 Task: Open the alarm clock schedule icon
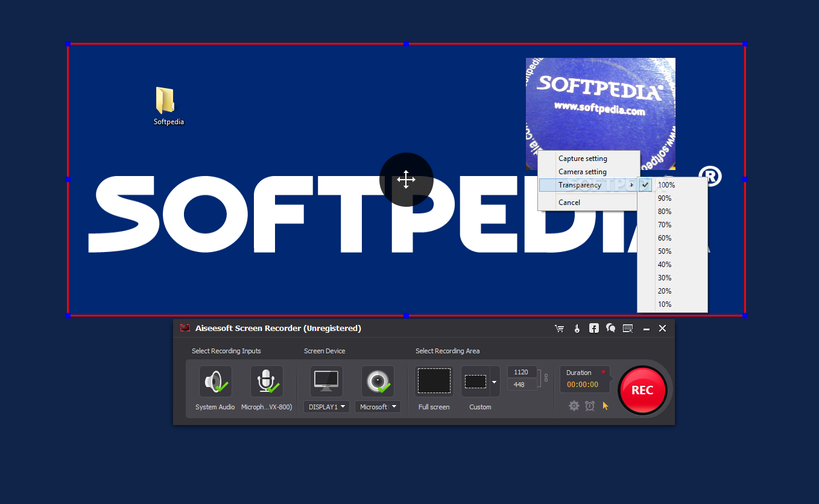[x=590, y=406]
